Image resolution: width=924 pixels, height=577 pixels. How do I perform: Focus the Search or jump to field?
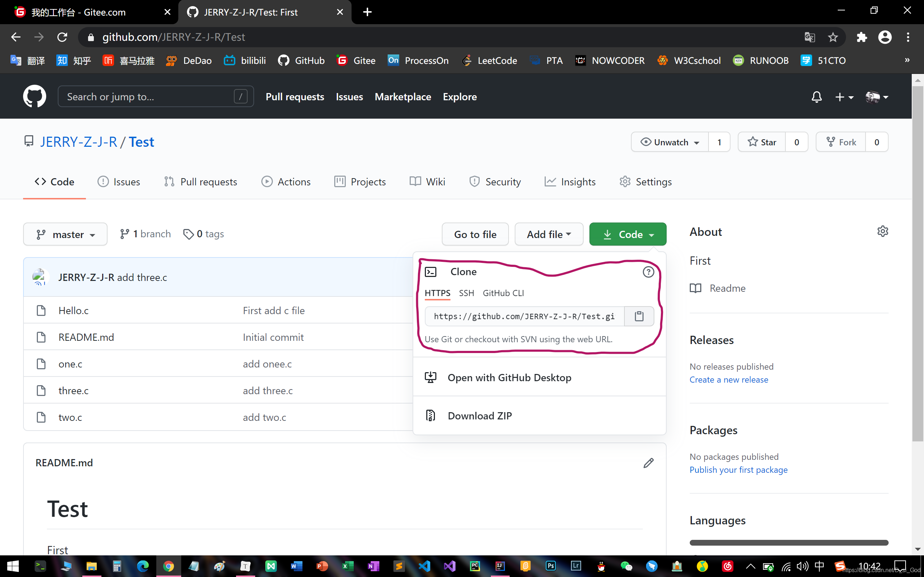pyautogui.click(x=149, y=97)
